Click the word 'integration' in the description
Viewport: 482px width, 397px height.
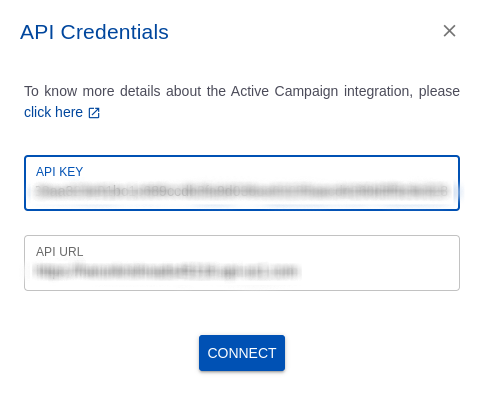[378, 91]
